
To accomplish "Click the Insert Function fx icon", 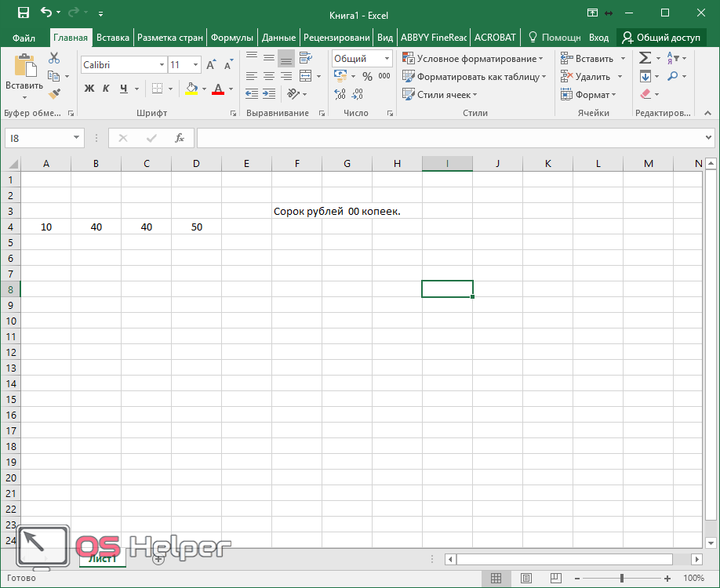I will point(180,138).
